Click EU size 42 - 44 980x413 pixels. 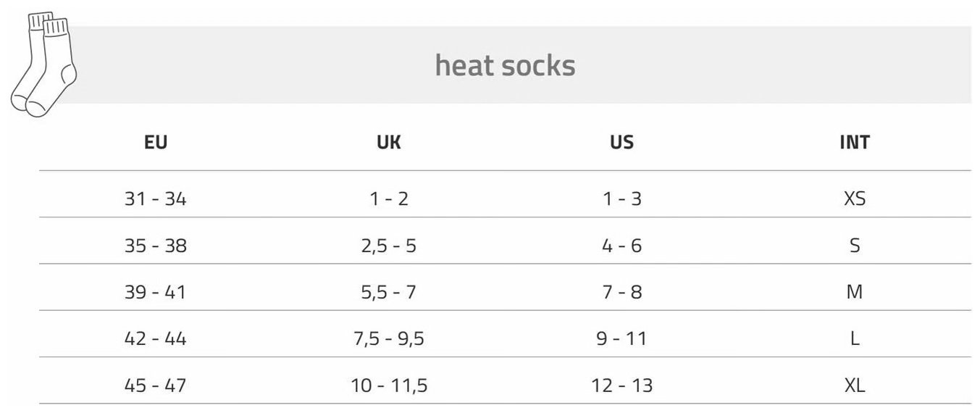[x=156, y=338]
